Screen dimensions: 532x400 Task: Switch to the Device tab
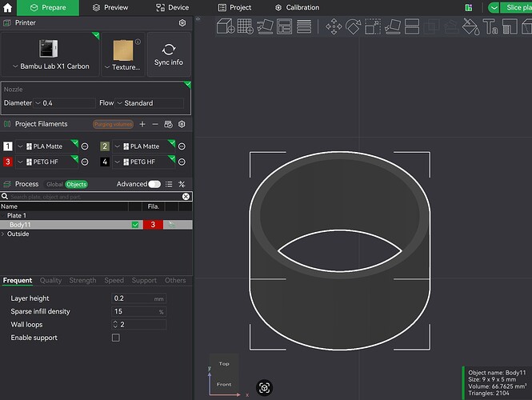pyautogui.click(x=172, y=7)
